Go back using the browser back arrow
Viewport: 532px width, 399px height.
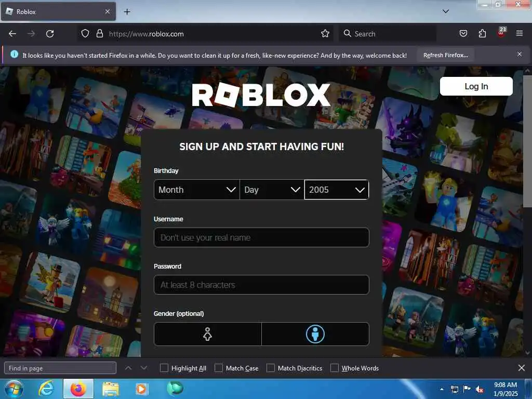12,34
